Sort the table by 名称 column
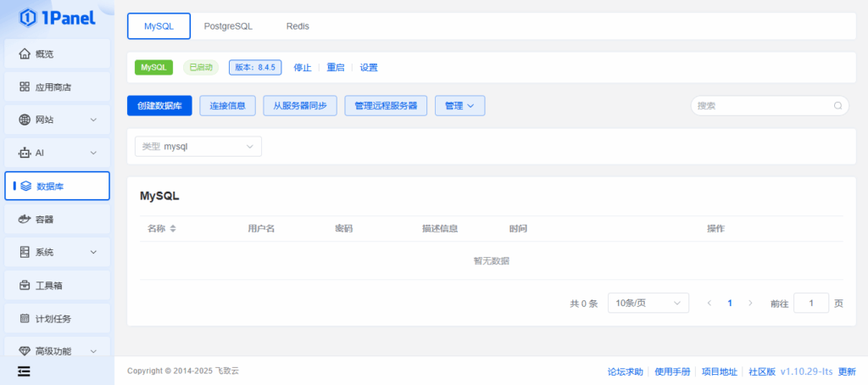The image size is (868, 385). (x=173, y=229)
